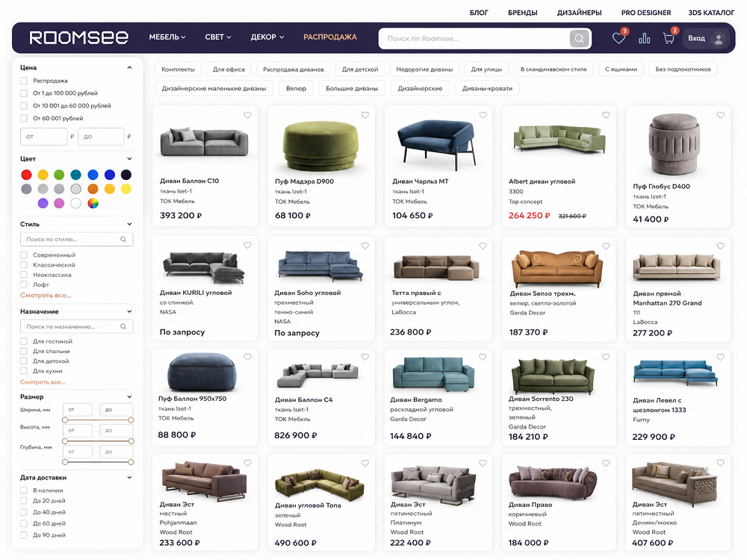Open the ДЕКОР dropdown menu
Viewport: 747px width, 560px height.
click(x=267, y=37)
